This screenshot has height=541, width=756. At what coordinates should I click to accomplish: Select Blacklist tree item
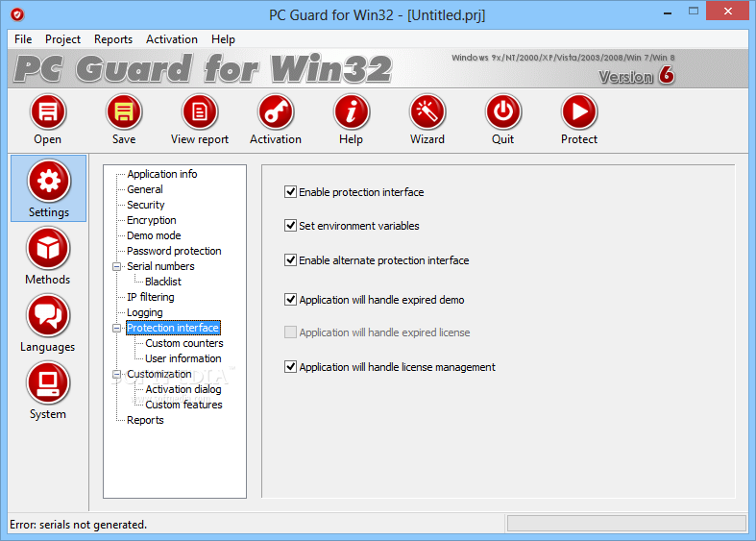click(163, 283)
